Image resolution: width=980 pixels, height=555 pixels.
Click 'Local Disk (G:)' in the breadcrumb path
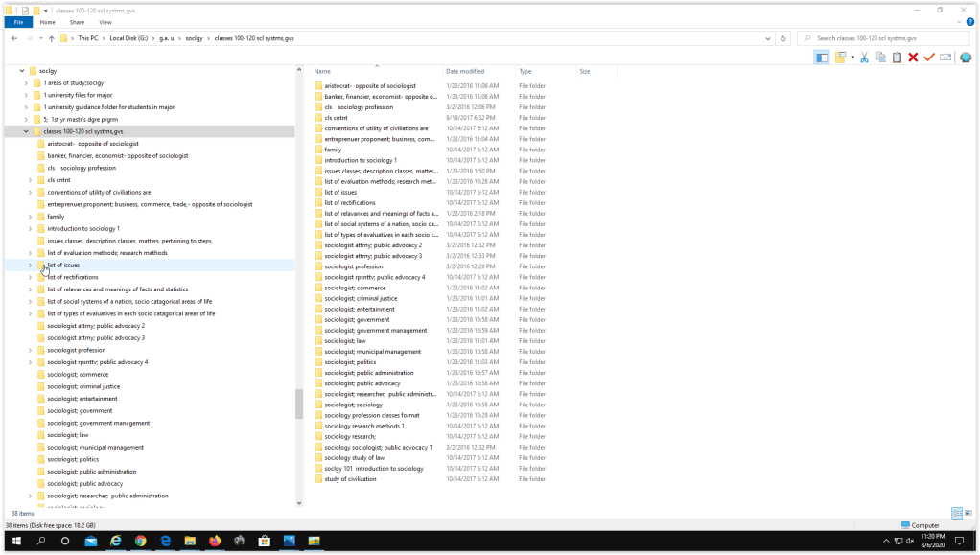(x=128, y=38)
